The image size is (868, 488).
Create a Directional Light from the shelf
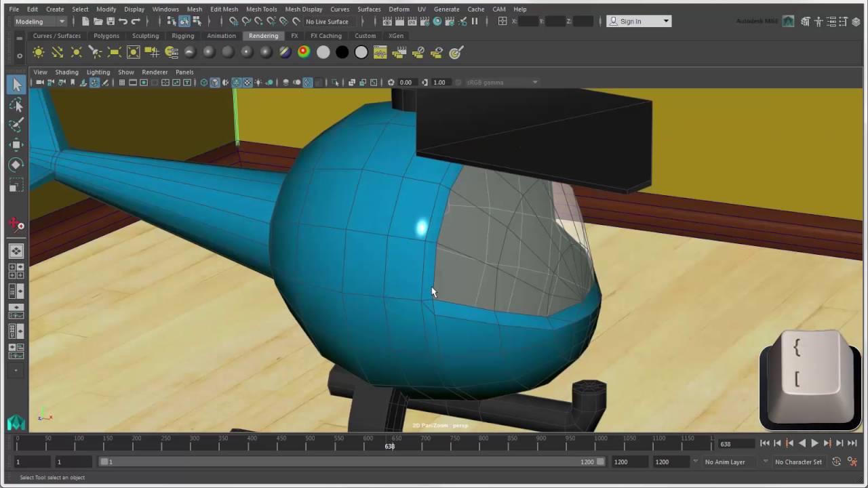point(58,52)
